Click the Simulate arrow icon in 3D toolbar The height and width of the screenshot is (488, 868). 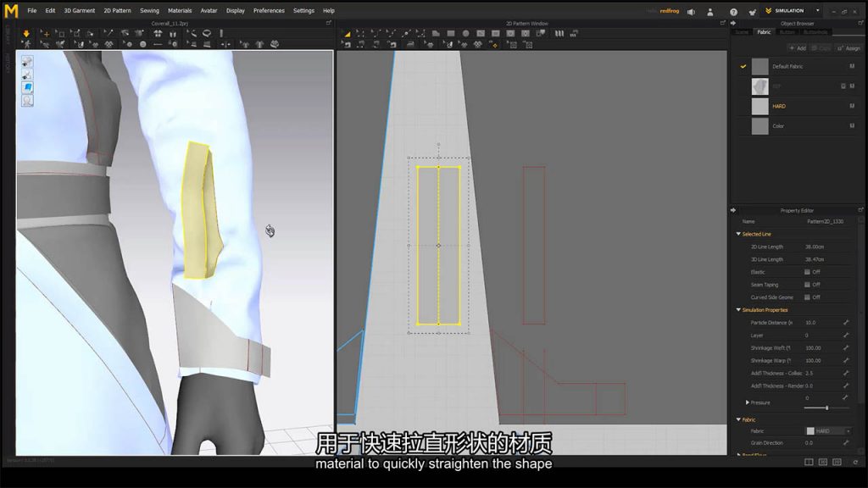coord(26,33)
